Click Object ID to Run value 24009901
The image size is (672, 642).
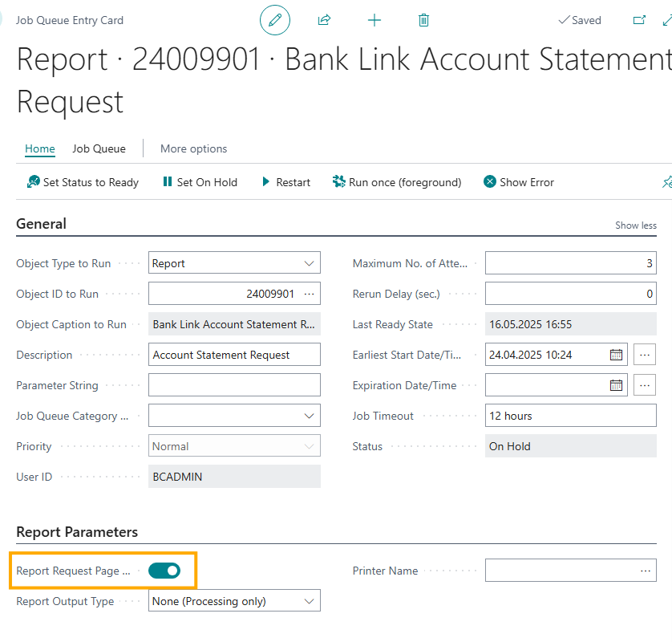click(x=270, y=294)
